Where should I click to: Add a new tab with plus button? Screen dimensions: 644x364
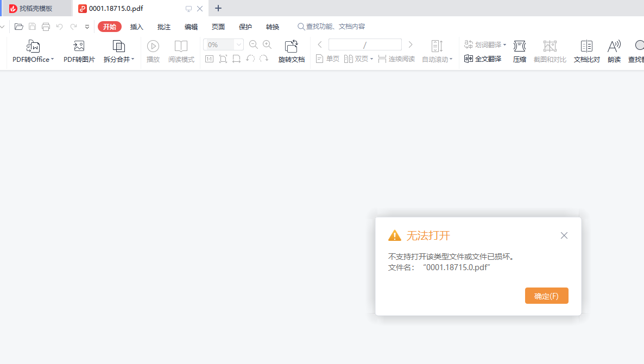(x=218, y=8)
